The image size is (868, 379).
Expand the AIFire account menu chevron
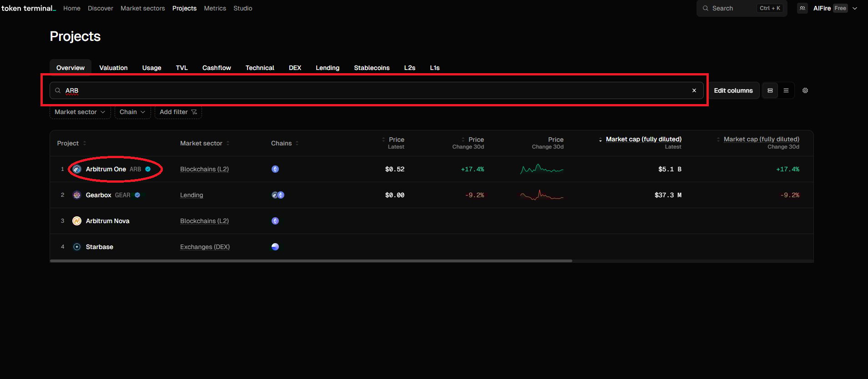click(855, 8)
